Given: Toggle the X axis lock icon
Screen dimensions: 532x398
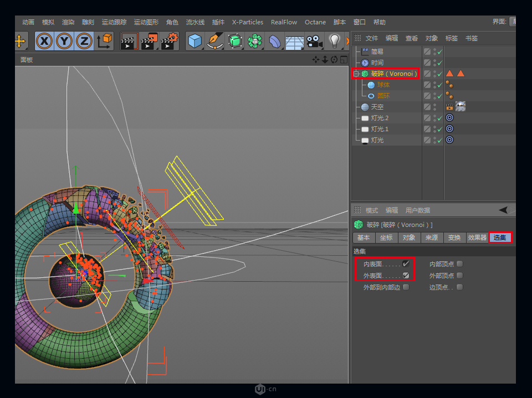Looking at the screenshot, I should pos(44,41).
